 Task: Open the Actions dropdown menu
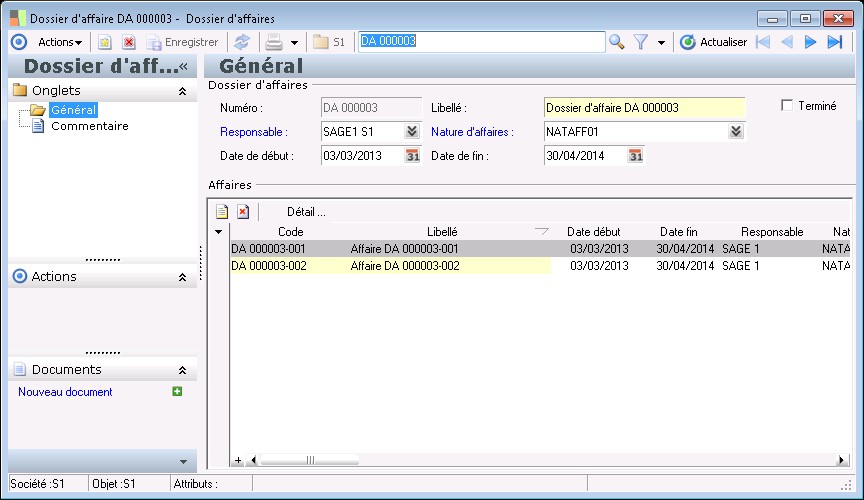tap(60, 42)
